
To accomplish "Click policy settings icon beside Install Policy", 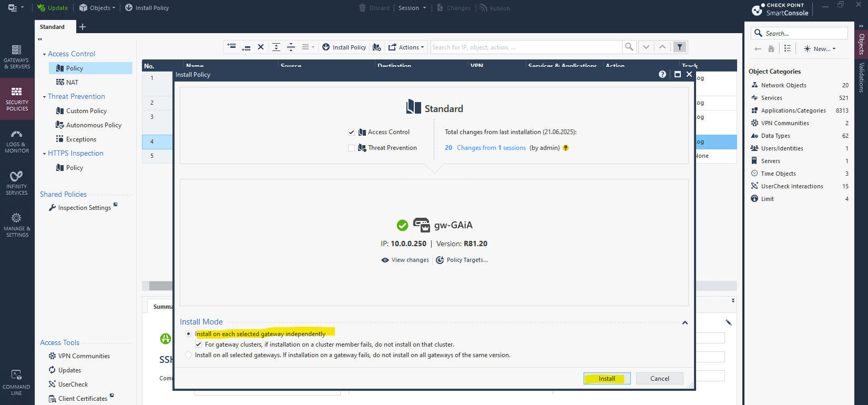I will tap(377, 47).
